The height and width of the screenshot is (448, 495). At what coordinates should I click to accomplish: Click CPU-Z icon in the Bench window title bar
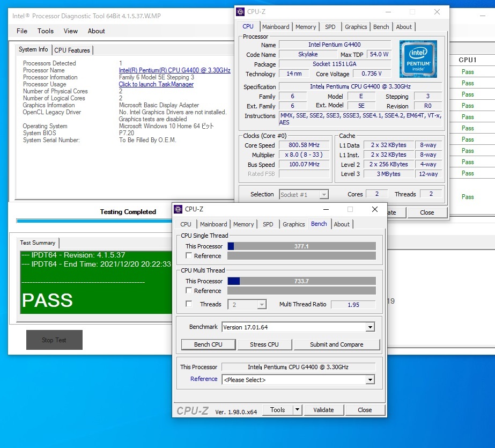(179, 209)
